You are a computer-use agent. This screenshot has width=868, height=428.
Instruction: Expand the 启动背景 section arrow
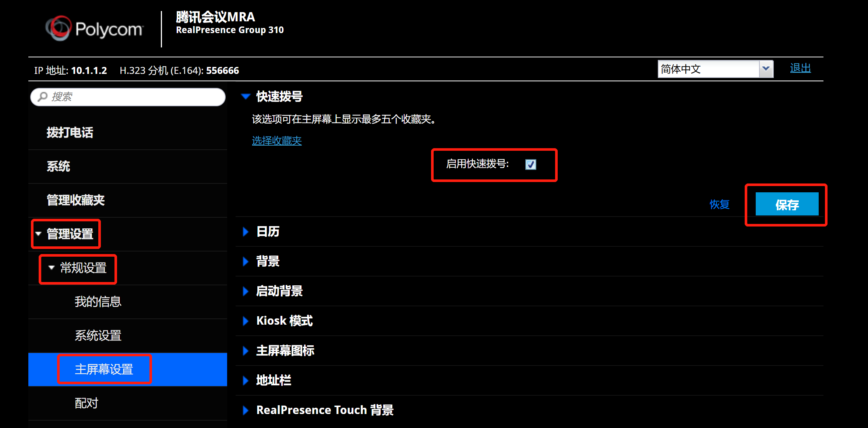[x=246, y=291]
